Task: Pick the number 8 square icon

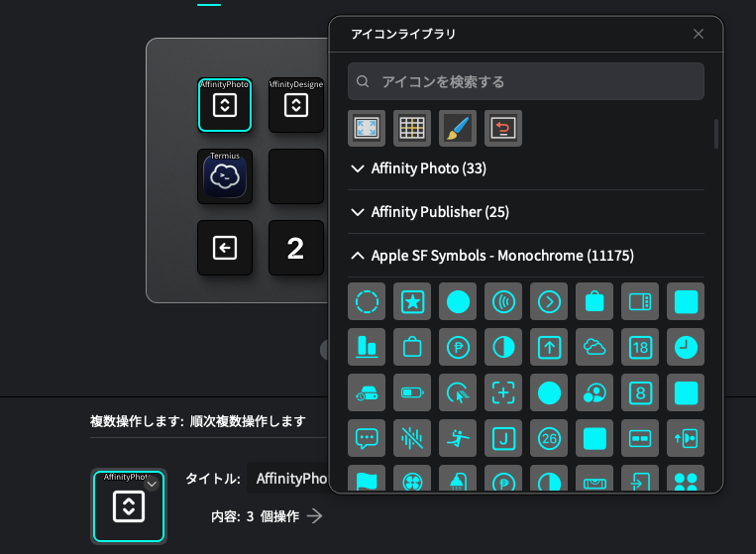Action: [640, 392]
